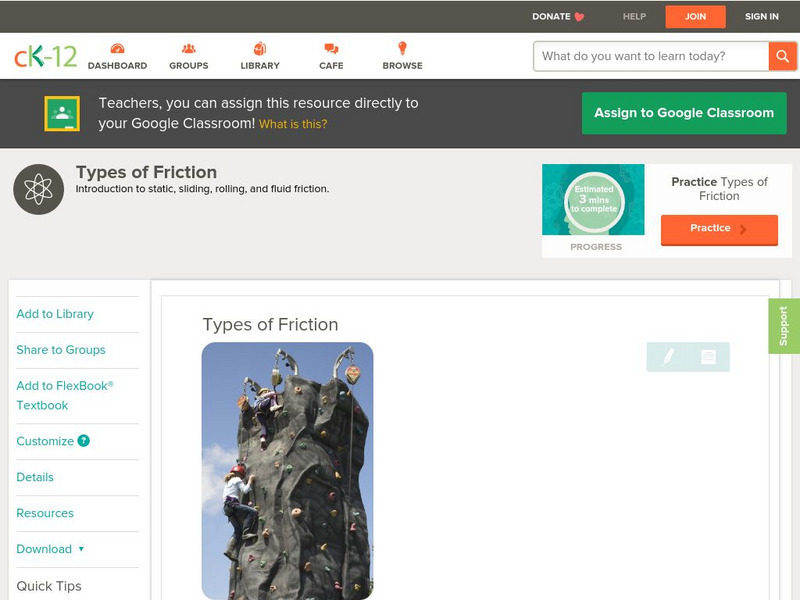Click the CAFE label in the navigation bar
Screen dimensions: 800x600
[x=331, y=66]
